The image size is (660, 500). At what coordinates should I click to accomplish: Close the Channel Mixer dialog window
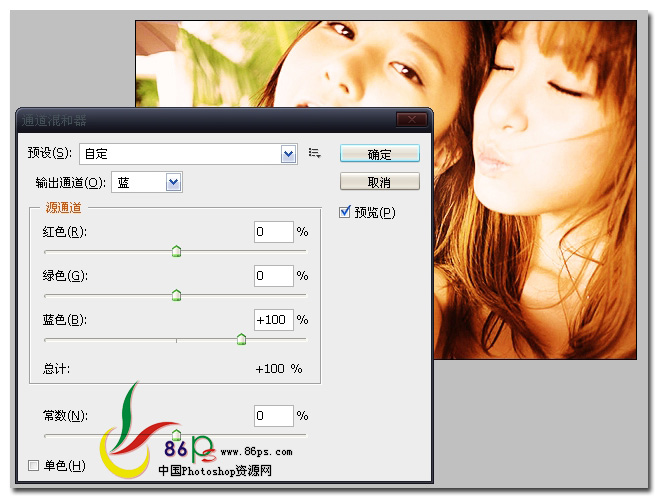pyautogui.click(x=411, y=120)
